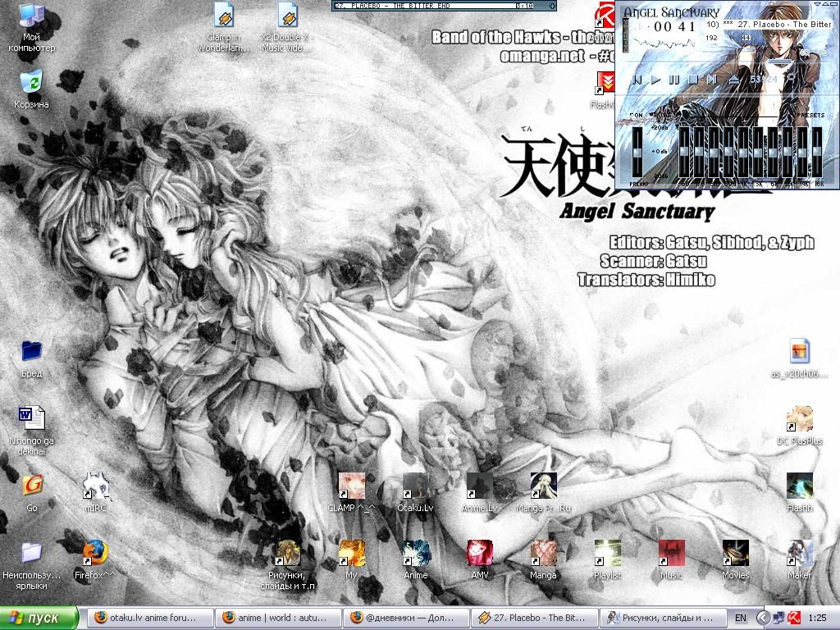Viewport: 840px width, 630px height.
Task: Switch to the 27. Placebo Winamp taskbar button
Action: pyautogui.click(x=533, y=618)
